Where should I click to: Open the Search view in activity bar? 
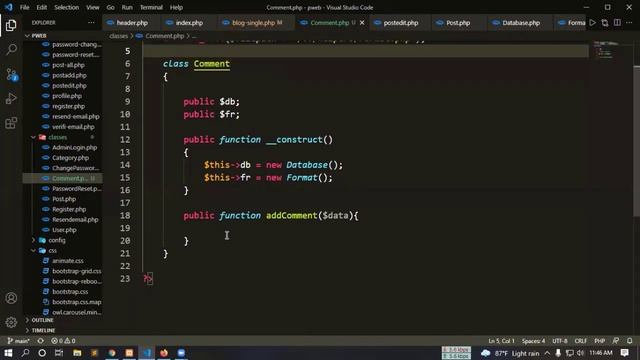click(x=11, y=50)
